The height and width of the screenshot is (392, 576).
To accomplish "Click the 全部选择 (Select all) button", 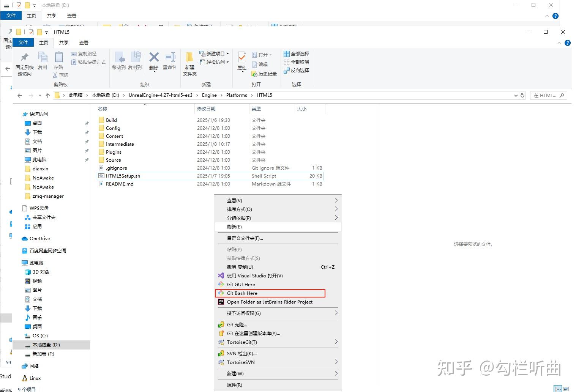I will click(297, 54).
